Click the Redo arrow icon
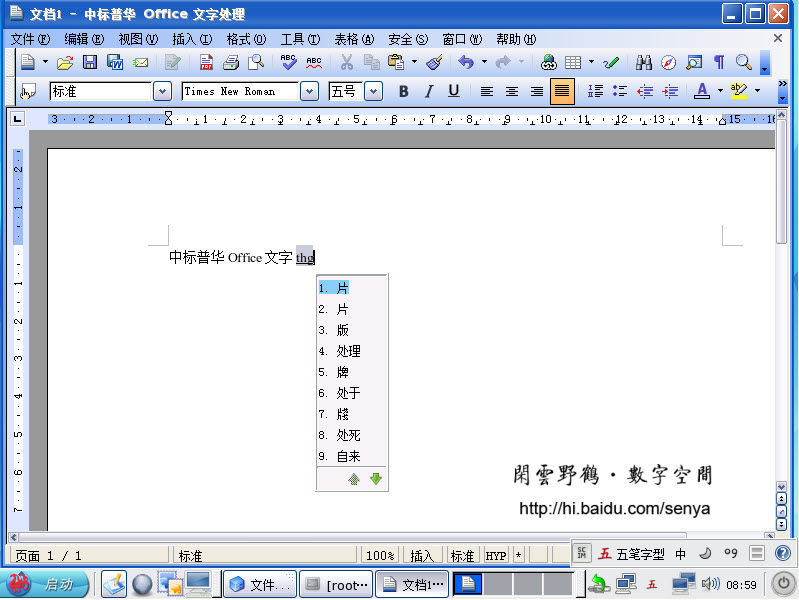799x600 pixels. [503, 62]
